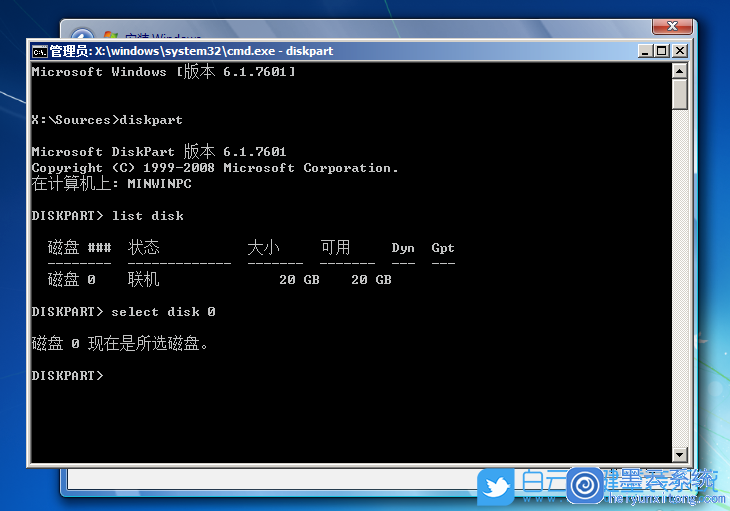The image size is (730, 511).
Task: Click the '联机' status value
Action: (x=144, y=279)
